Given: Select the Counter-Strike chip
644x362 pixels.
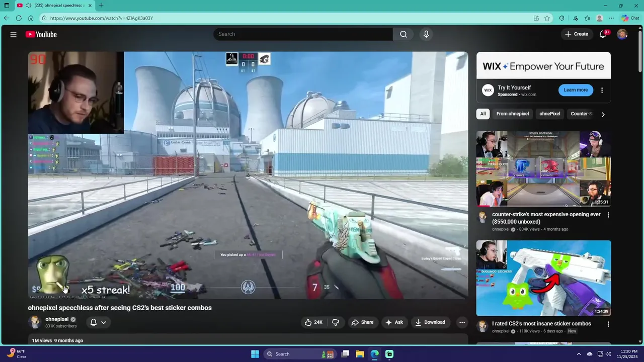Looking at the screenshot, I should click(582, 114).
